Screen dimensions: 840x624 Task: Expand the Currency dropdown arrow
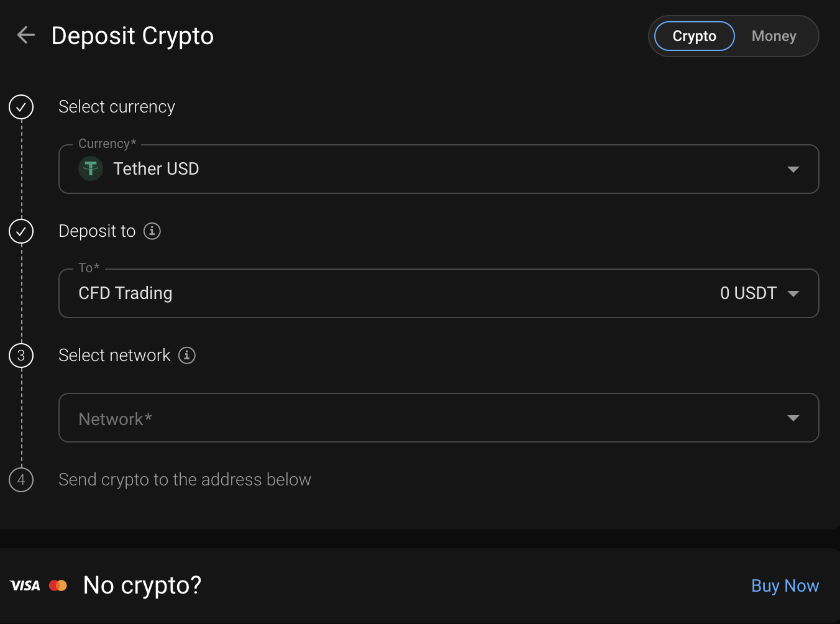coord(793,169)
